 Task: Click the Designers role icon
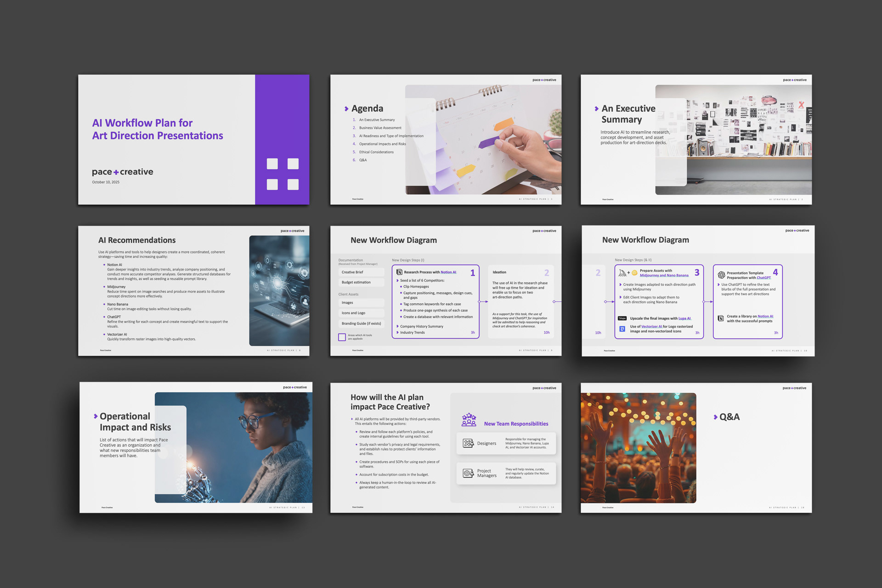[468, 443]
